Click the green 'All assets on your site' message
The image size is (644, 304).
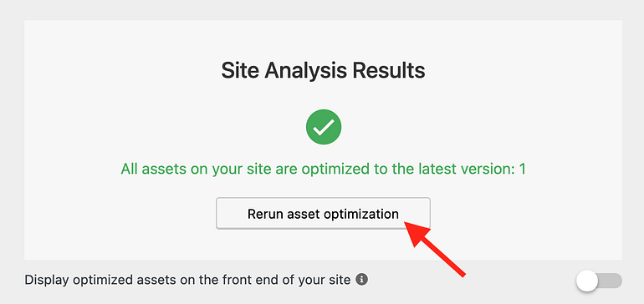point(323,169)
